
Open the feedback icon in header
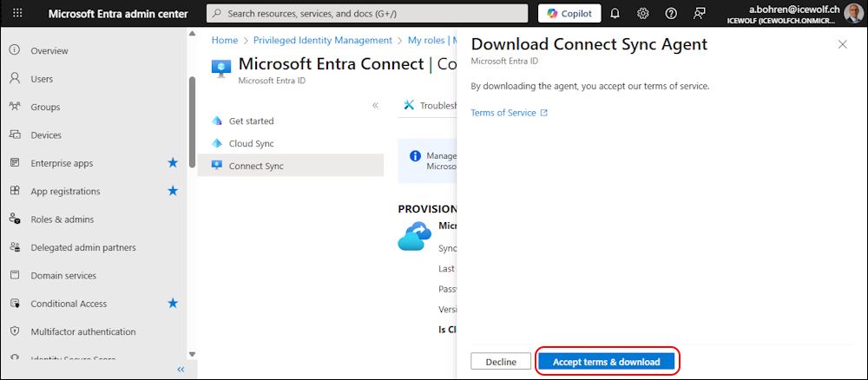point(699,13)
